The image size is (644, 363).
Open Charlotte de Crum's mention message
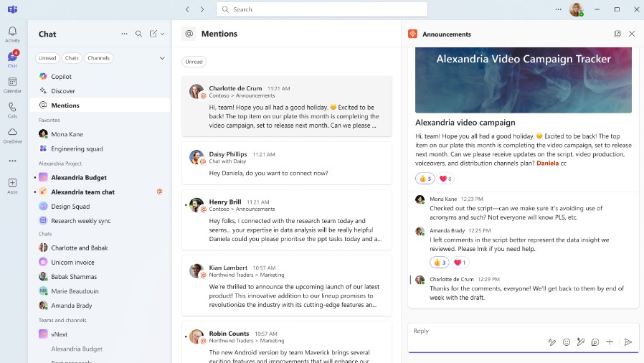(x=287, y=107)
